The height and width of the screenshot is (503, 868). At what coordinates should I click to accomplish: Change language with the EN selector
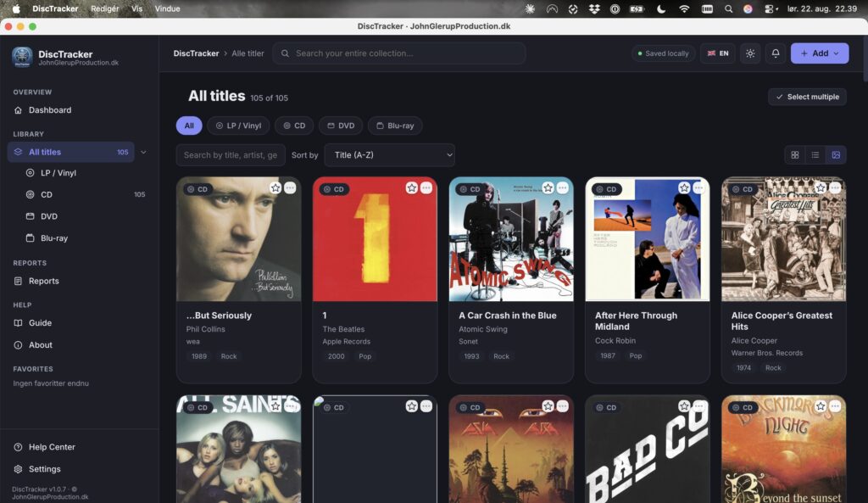(717, 53)
